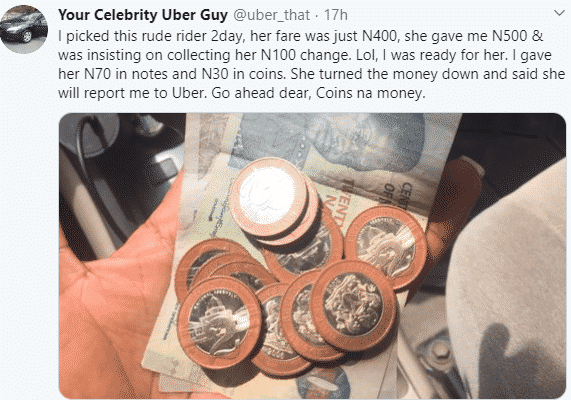Click the 'N500' amount in the tweet text
The image size is (571, 400).
(509, 36)
